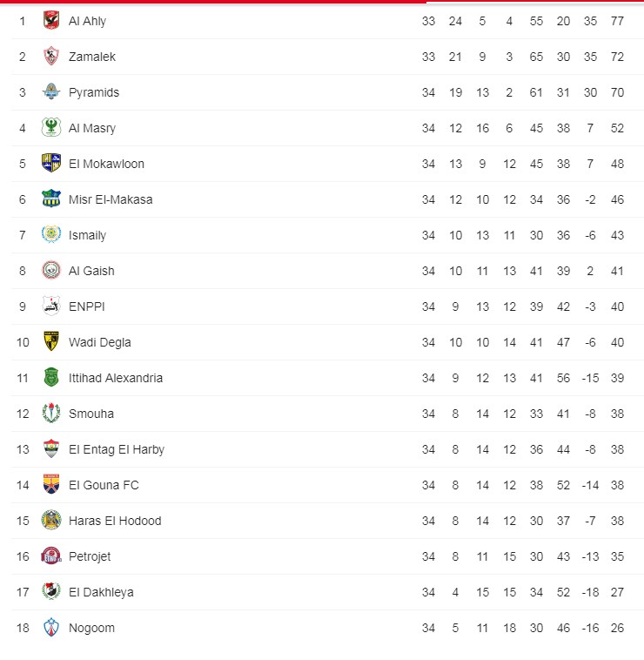Click Al Ahly's 77 points value
The width and height of the screenshot is (644, 660).
[x=617, y=21]
